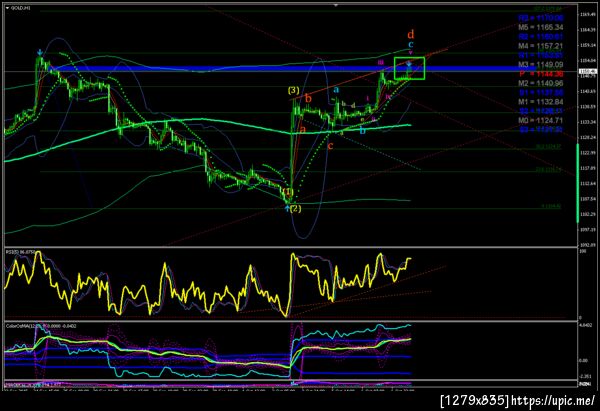Select the orange 'd' wave label
600x411 pixels.
[x=411, y=34]
